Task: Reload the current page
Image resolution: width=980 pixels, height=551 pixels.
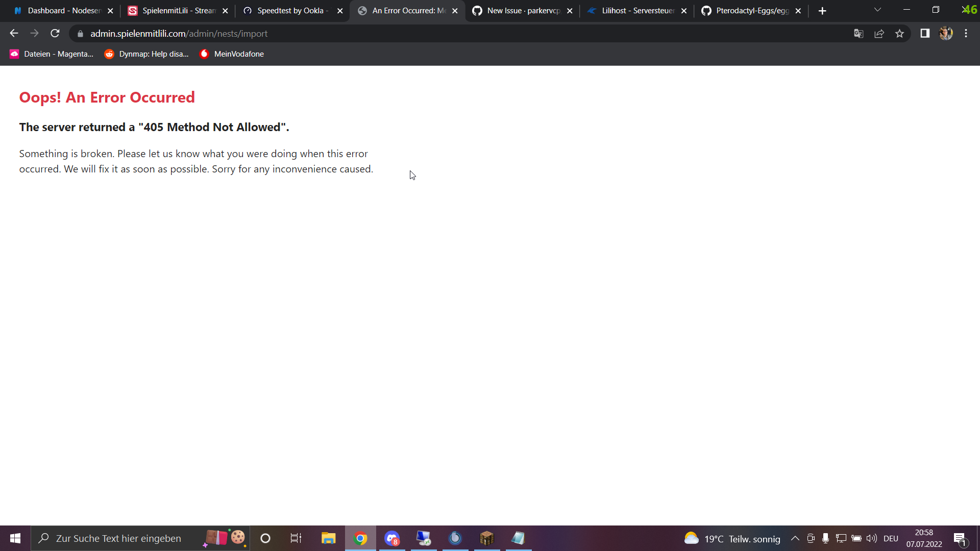Action: pos(55,33)
